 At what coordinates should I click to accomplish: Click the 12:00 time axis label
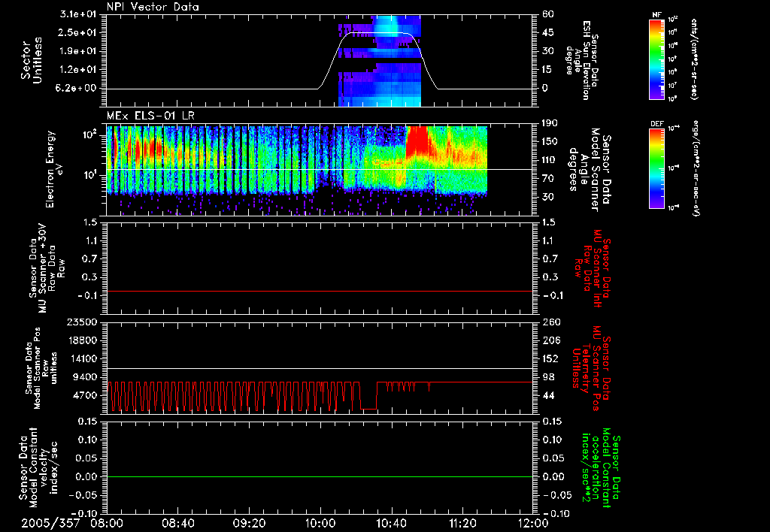532,523
